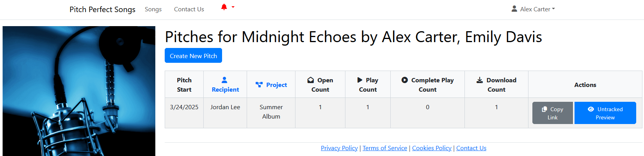
Task: Click the envelope icon beside Open Count
Action: tap(311, 80)
